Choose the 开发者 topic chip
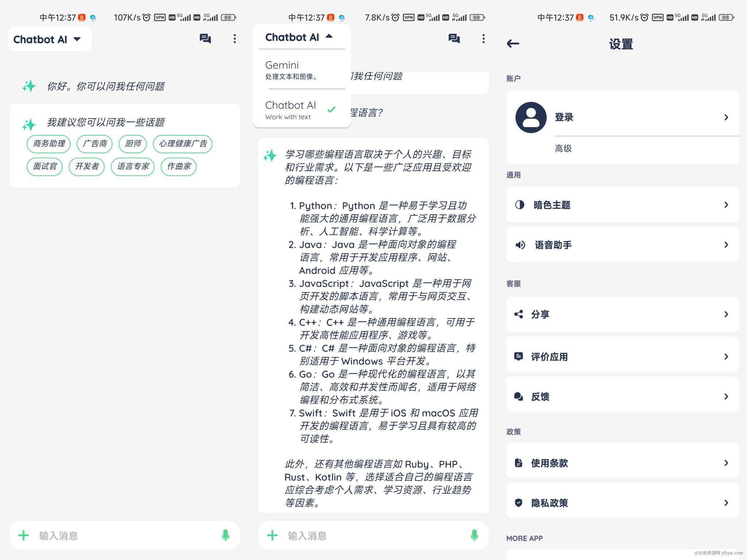 coord(87,167)
